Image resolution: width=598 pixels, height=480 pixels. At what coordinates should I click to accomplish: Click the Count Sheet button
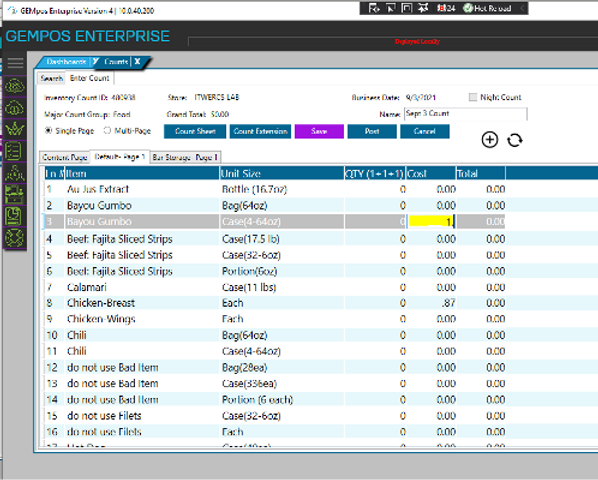tap(195, 131)
